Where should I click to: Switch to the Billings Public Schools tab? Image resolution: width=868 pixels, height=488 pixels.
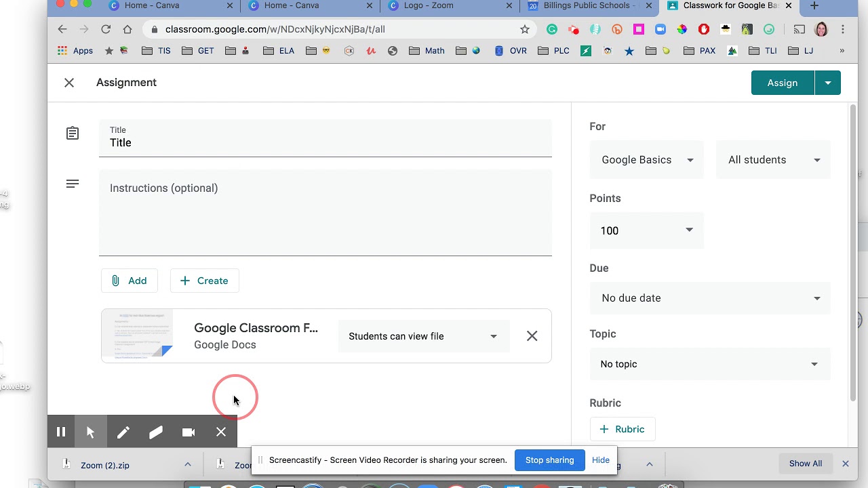click(x=589, y=6)
